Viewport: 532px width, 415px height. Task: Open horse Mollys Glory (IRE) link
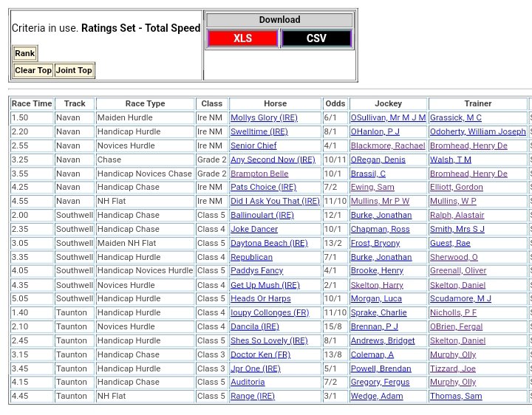click(264, 118)
